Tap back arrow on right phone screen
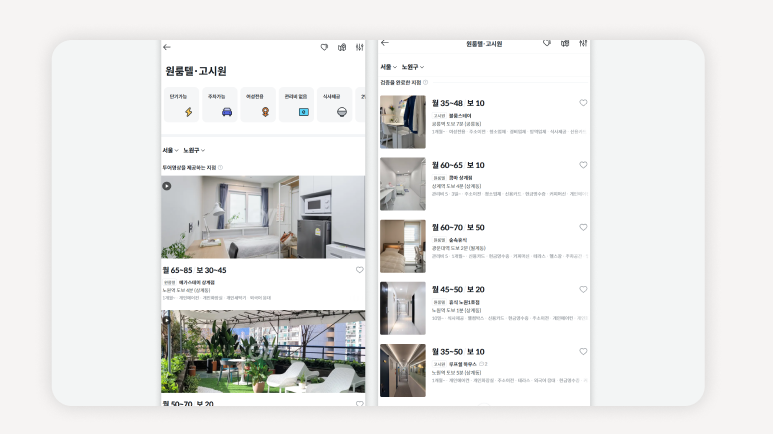The image size is (773, 434). [x=385, y=43]
